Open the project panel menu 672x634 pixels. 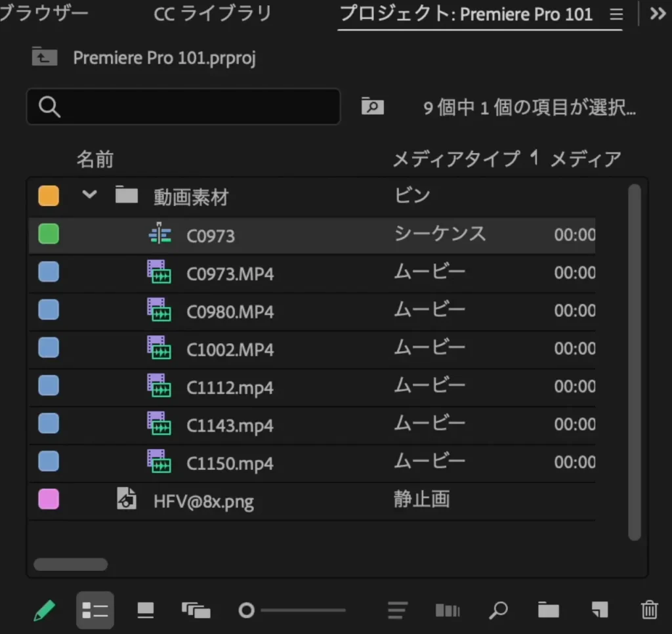click(x=616, y=14)
